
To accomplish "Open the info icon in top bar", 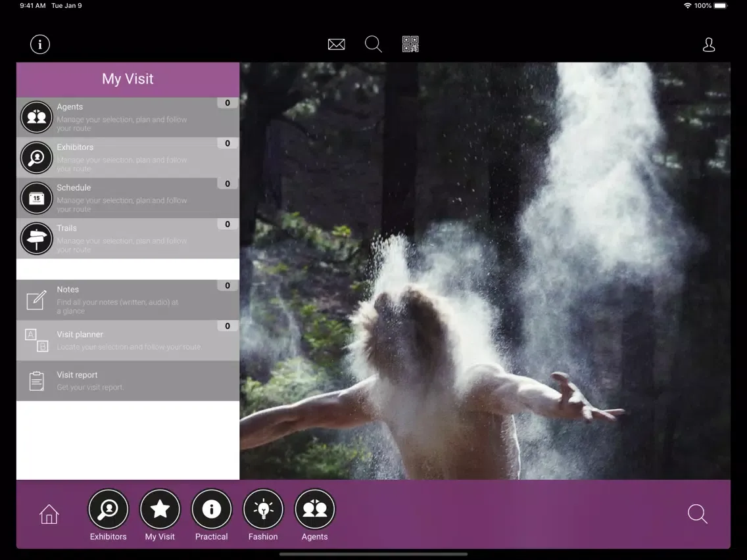I will [40, 44].
